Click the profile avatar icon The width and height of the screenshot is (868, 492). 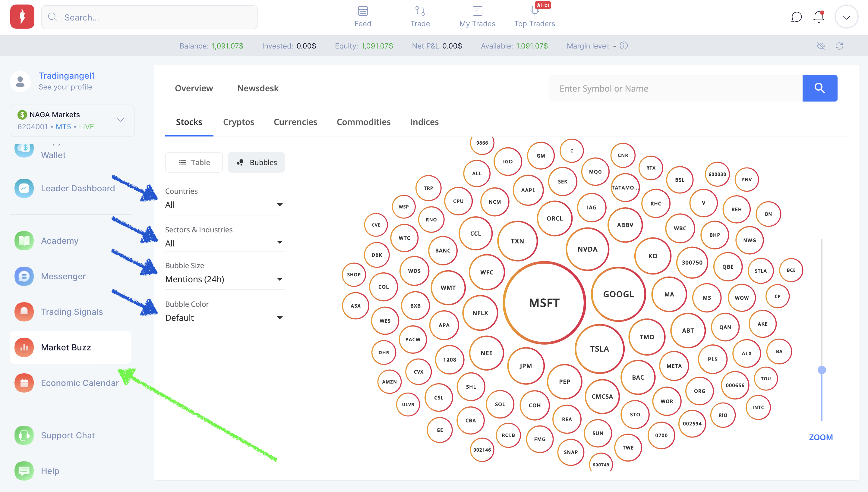[x=20, y=81]
